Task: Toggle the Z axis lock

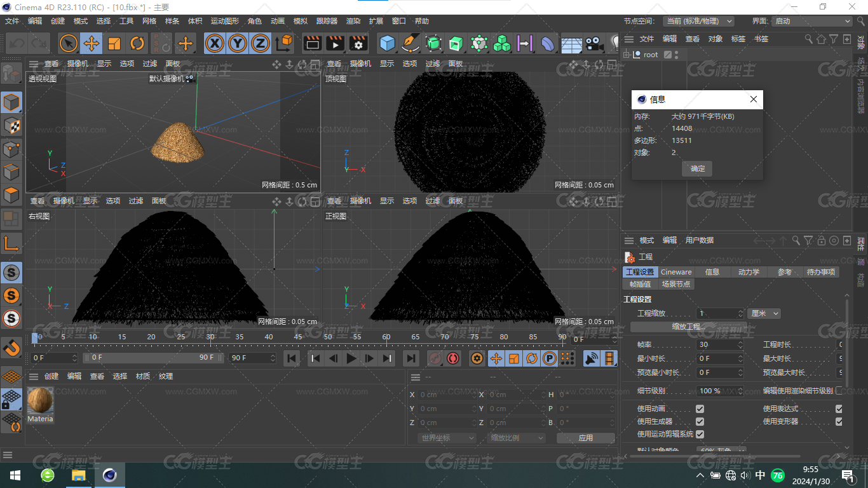Action: point(260,43)
